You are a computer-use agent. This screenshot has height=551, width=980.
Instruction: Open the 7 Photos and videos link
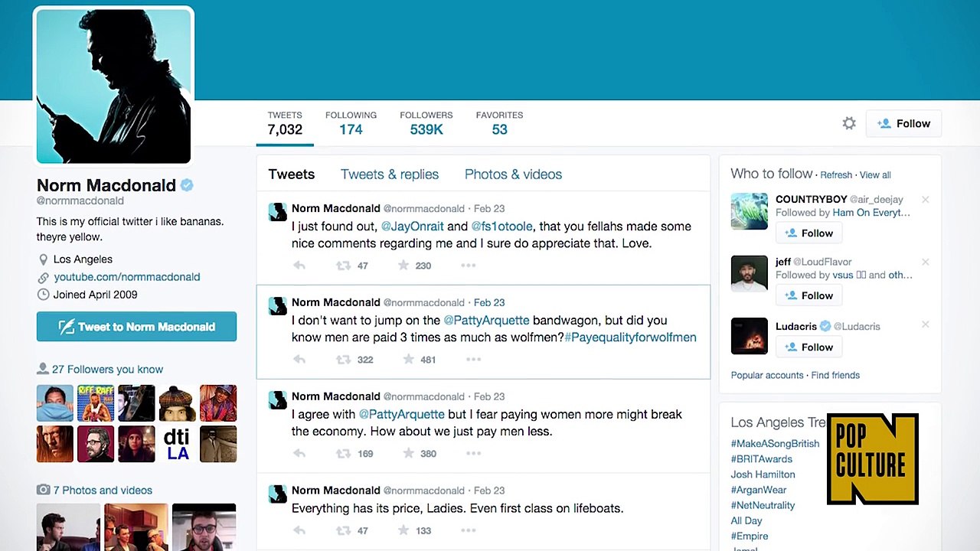[102, 491]
